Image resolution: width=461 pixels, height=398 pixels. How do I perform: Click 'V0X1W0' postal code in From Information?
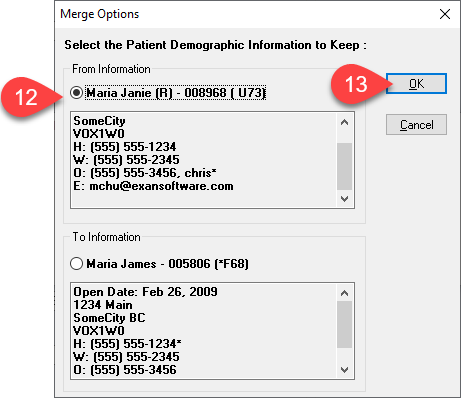click(99, 134)
